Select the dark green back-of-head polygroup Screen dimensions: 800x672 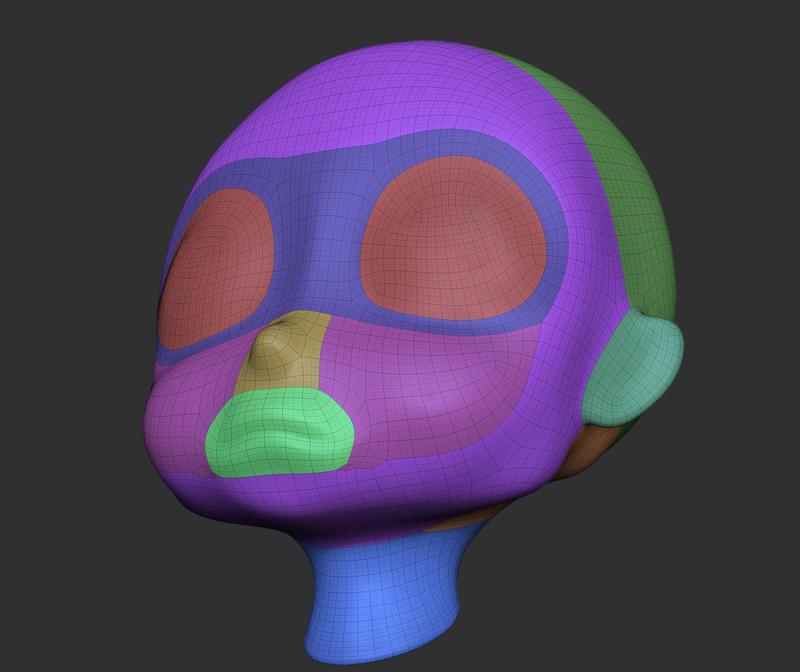[x=638, y=204]
